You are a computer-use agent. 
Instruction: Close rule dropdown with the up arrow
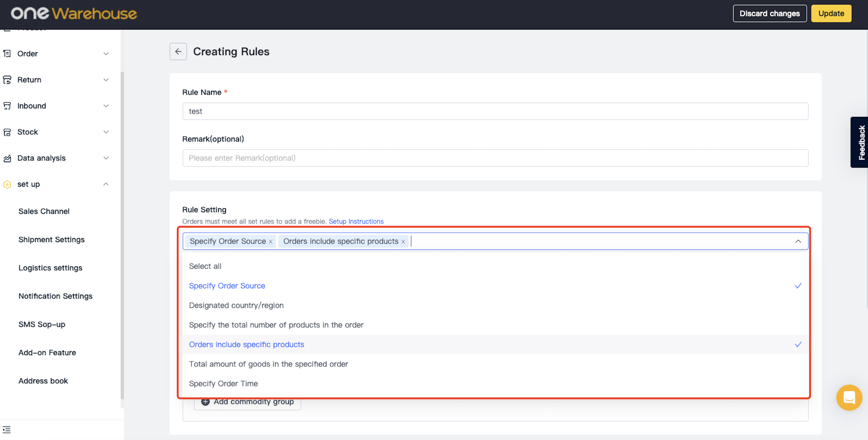[x=798, y=241]
